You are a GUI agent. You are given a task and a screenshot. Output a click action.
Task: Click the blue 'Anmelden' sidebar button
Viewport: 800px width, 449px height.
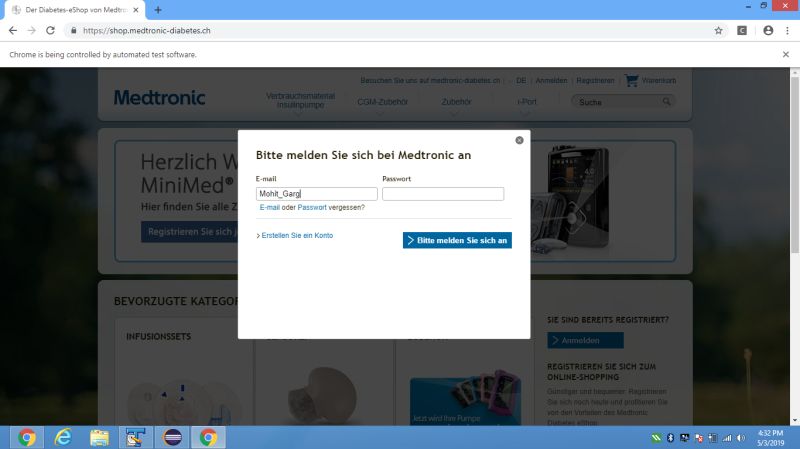coord(585,340)
